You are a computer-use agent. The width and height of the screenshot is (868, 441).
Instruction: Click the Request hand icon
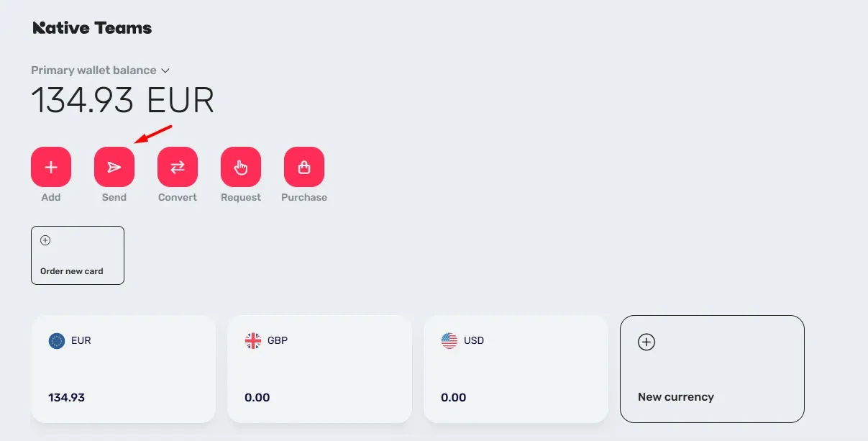coord(241,167)
